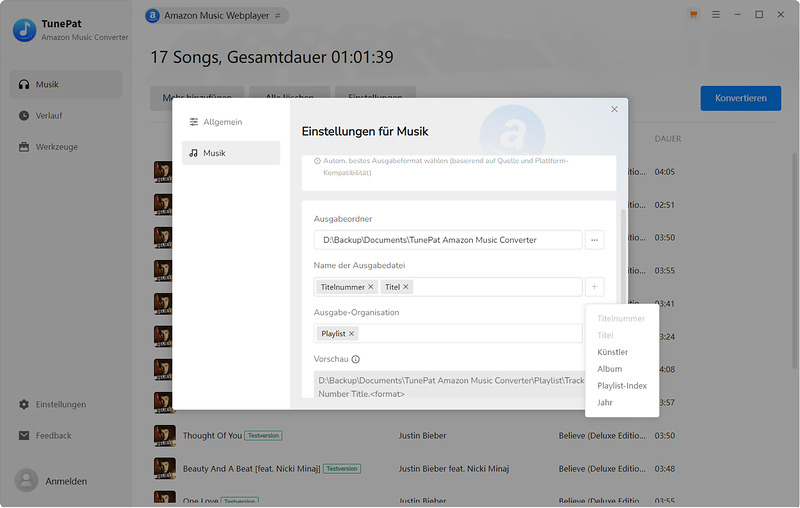Browse for output folder with ellipsis button
The width and height of the screenshot is (800, 508).
click(x=594, y=240)
